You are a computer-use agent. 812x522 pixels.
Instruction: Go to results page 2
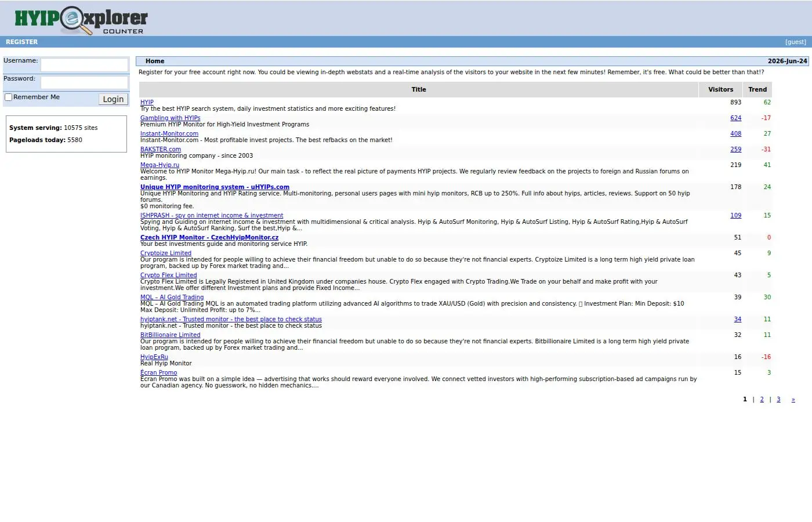coord(762,399)
